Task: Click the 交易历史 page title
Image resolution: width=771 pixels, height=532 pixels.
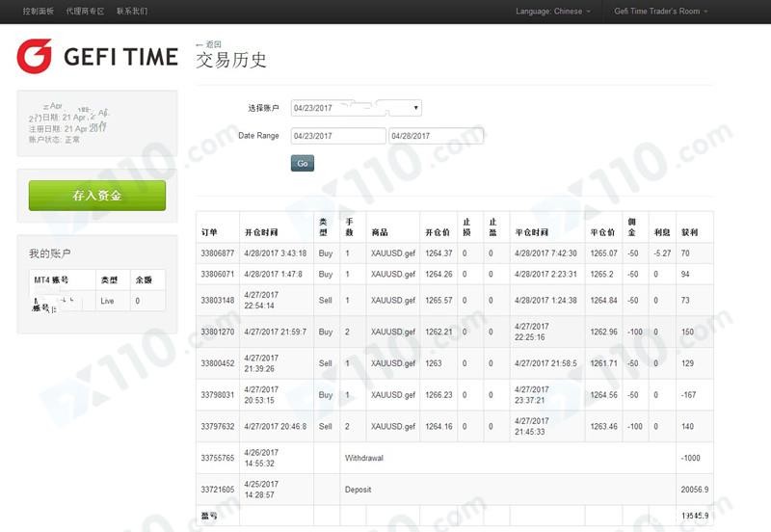Action: click(x=231, y=60)
